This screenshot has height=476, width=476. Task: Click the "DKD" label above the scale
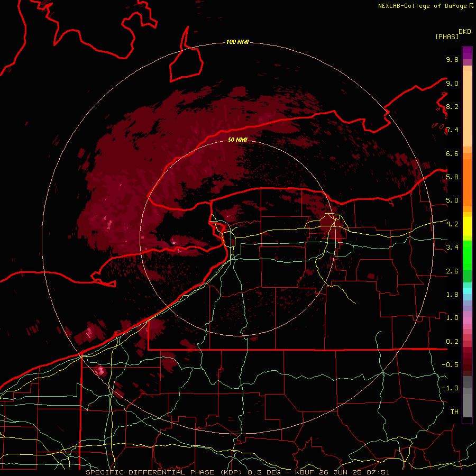(x=465, y=32)
